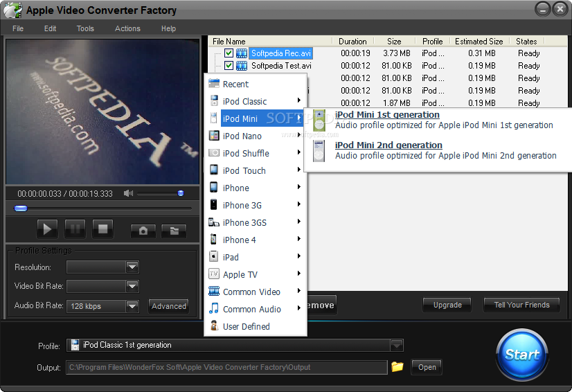Click the Common Audio music note icon
572x392 pixels.
[214, 308]
